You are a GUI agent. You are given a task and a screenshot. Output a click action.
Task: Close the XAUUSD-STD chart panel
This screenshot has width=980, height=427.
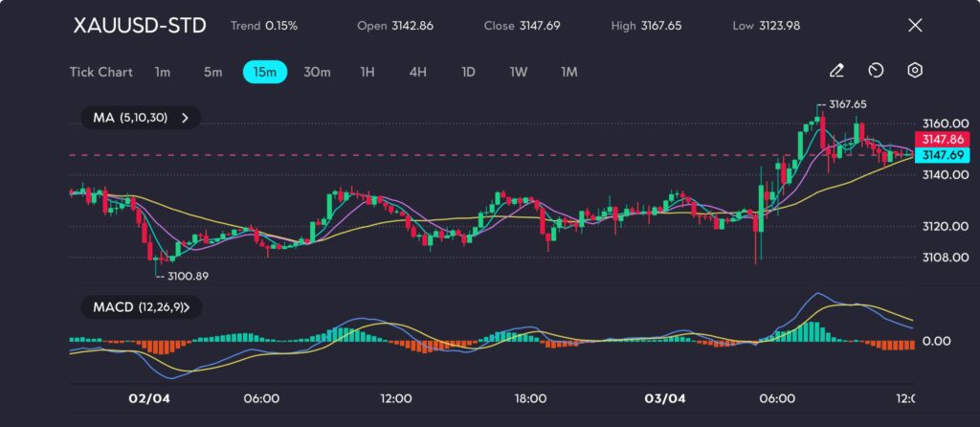[915, 26]
